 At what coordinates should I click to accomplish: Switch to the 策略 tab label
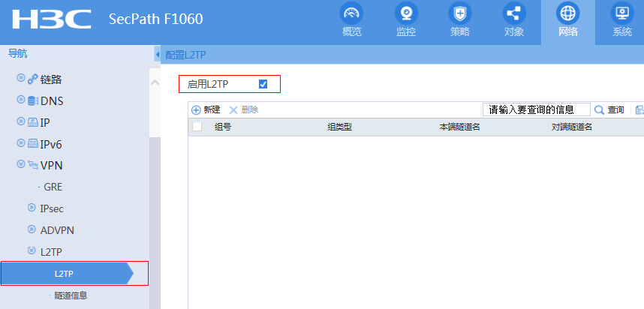459,32
